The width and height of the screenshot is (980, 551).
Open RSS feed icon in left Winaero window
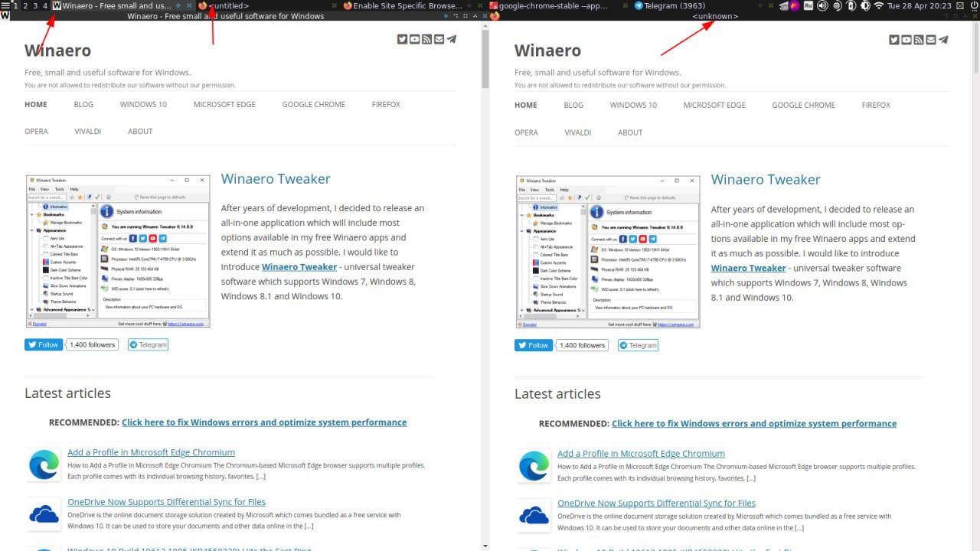(426, 39)
